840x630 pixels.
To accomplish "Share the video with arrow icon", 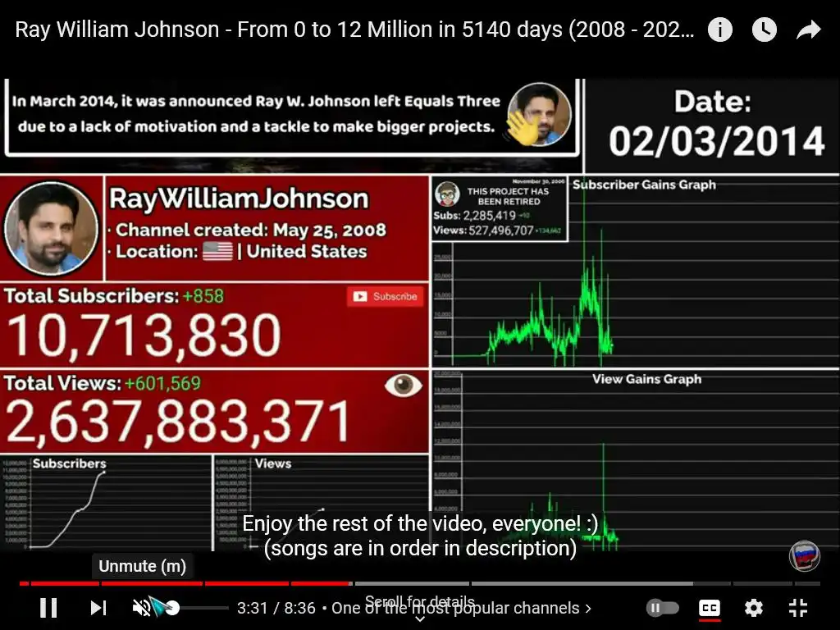I will pyautogui.click(x=808, y=30).
